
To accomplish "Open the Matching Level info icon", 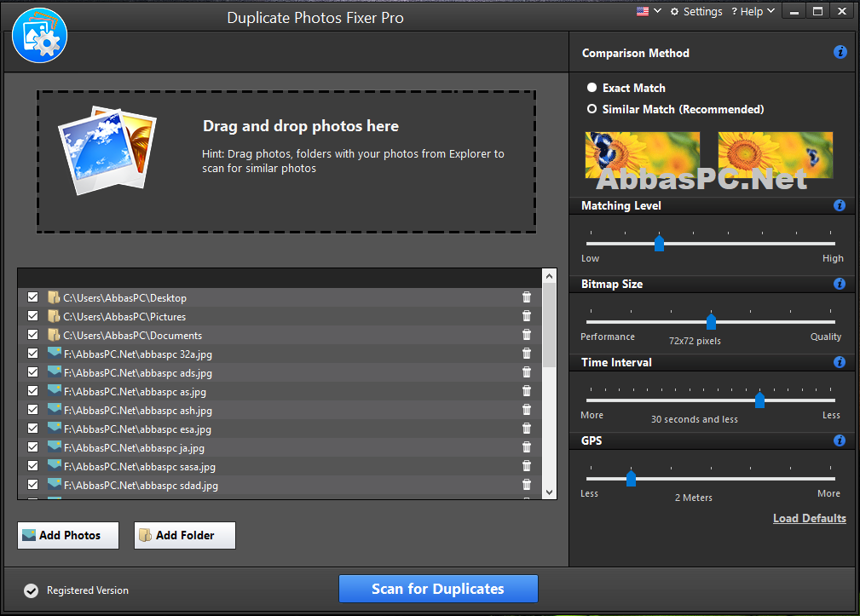I will pos(840,205).
